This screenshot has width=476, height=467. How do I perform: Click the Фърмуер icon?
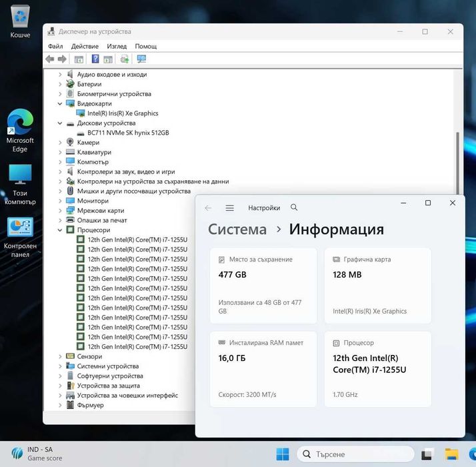click(x=70, y=405)
